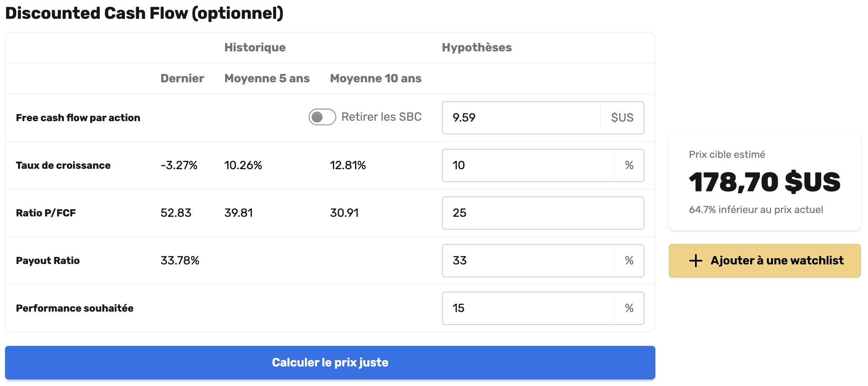Image resolution: width=868 pixels, height=386 pixels.
Task: Select the 10-year average P/FCF 30.91
Action: [344, 213]
